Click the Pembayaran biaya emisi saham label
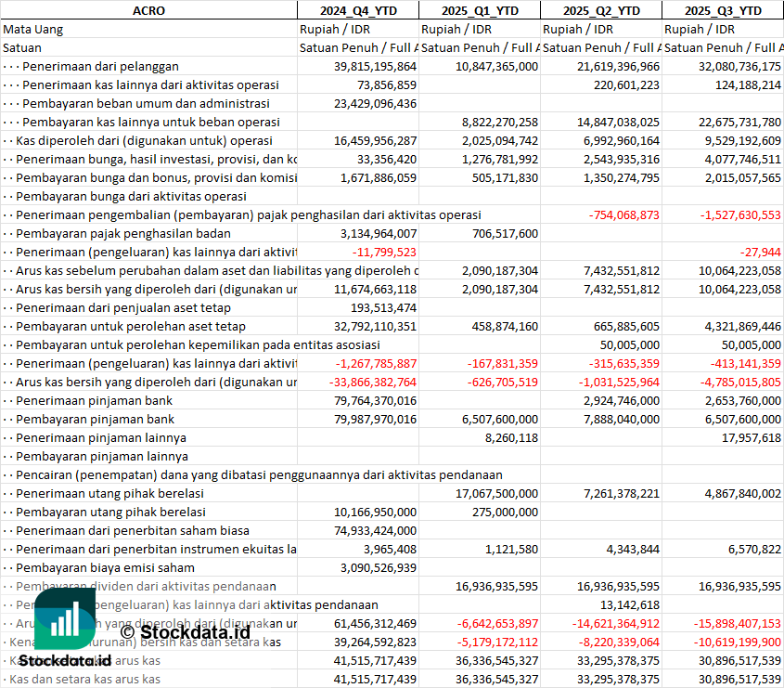 (x=104, y=567)
